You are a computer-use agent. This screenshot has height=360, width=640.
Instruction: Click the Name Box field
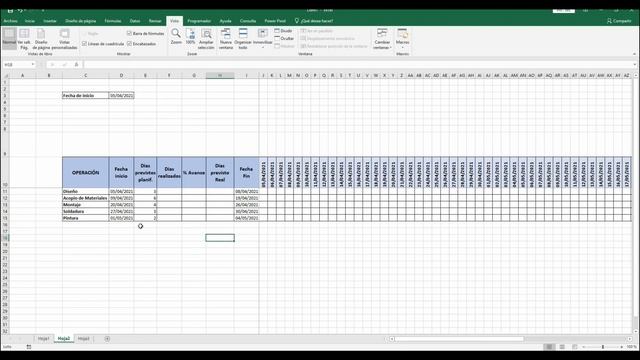[16, 64]
